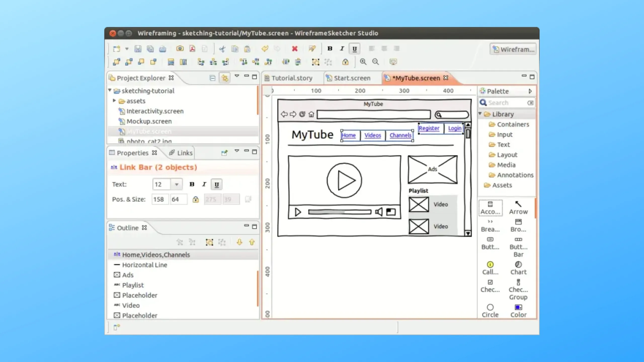Click the Undo arrow icon

coord(265,49)
